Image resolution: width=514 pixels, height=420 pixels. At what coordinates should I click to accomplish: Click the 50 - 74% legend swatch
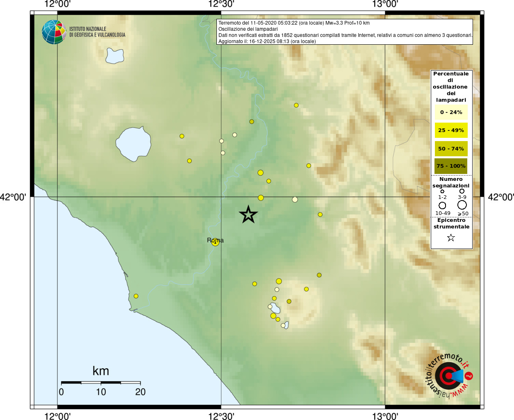(x=451, y=148)
